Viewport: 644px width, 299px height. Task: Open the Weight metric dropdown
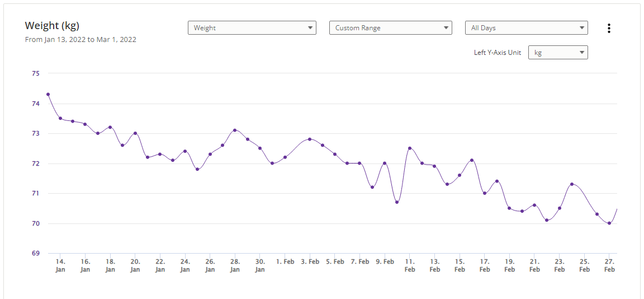coord(252,28)
